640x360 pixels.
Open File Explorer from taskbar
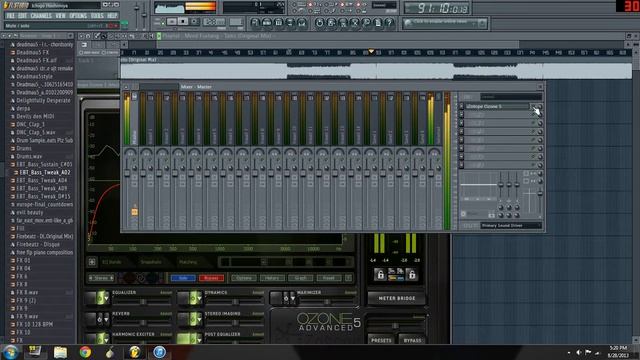[60, 352]
